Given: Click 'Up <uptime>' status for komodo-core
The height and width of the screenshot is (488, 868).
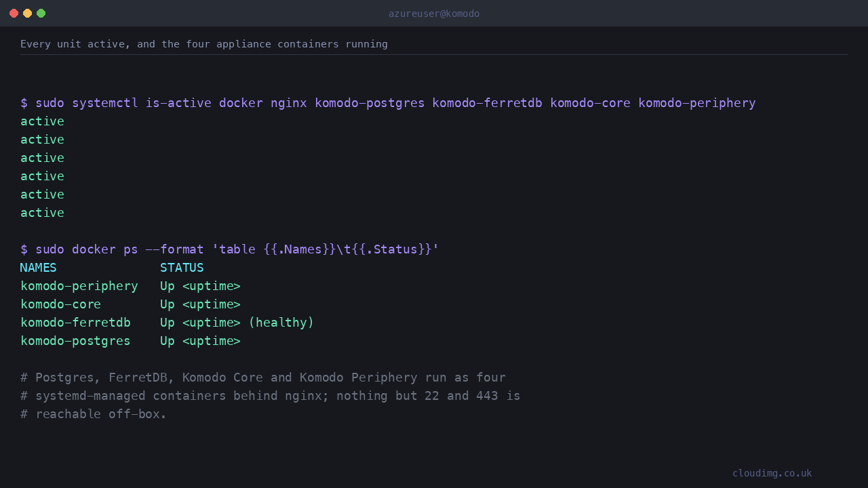Looking at the screenshot, I should 200,304.
